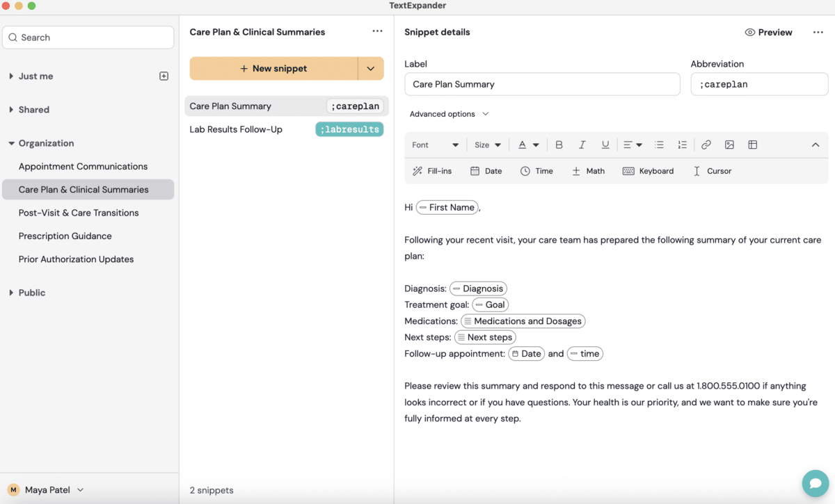The width and height of the screenshot is (835, 504).
Task: Open Snippet details more options menu
Action: [x=818, y=32]
